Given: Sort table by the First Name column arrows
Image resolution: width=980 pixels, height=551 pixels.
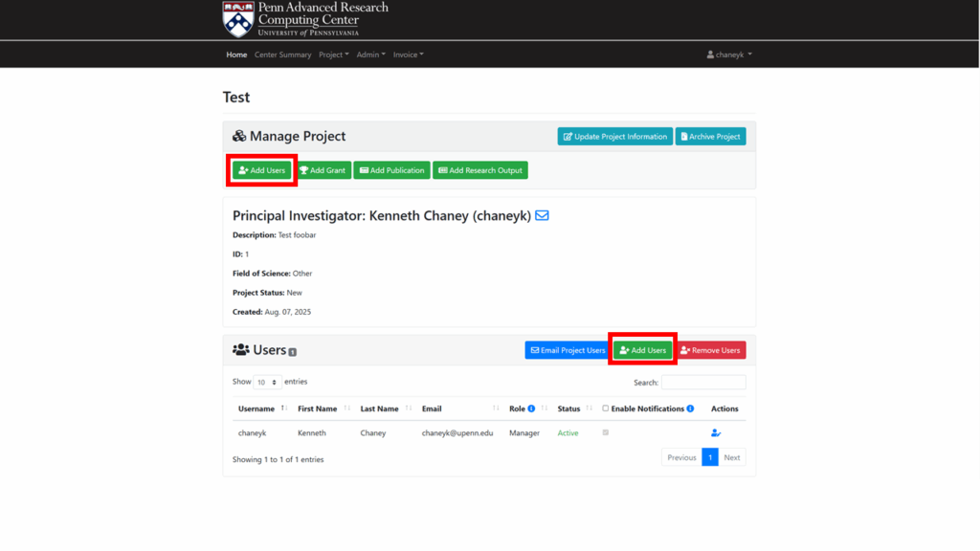Looking at the screenshot, I should point(346,408).
